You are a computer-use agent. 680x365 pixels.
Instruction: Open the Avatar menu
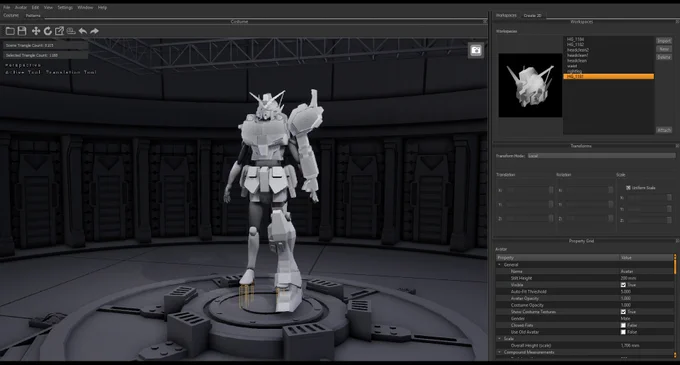[x=21, y=7]
